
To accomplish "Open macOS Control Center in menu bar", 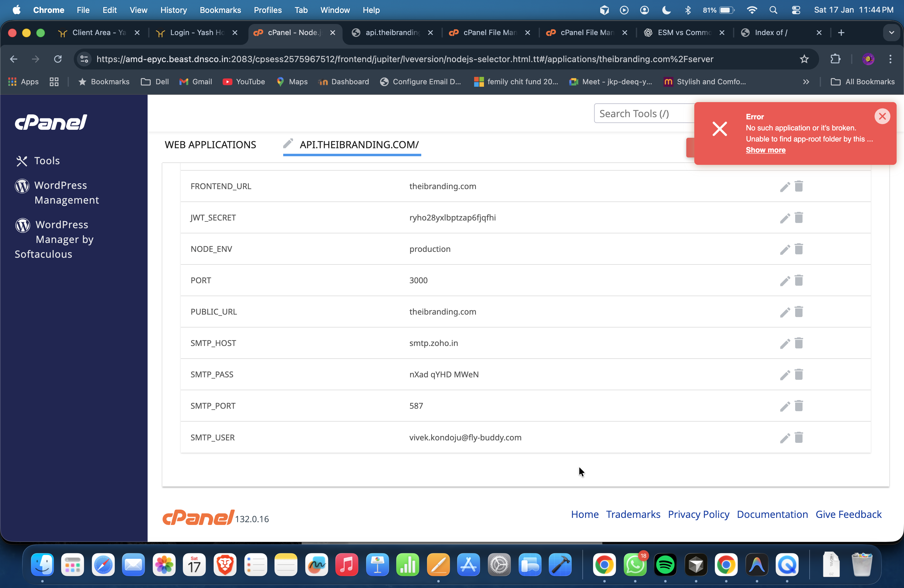I will click(795, 10).
